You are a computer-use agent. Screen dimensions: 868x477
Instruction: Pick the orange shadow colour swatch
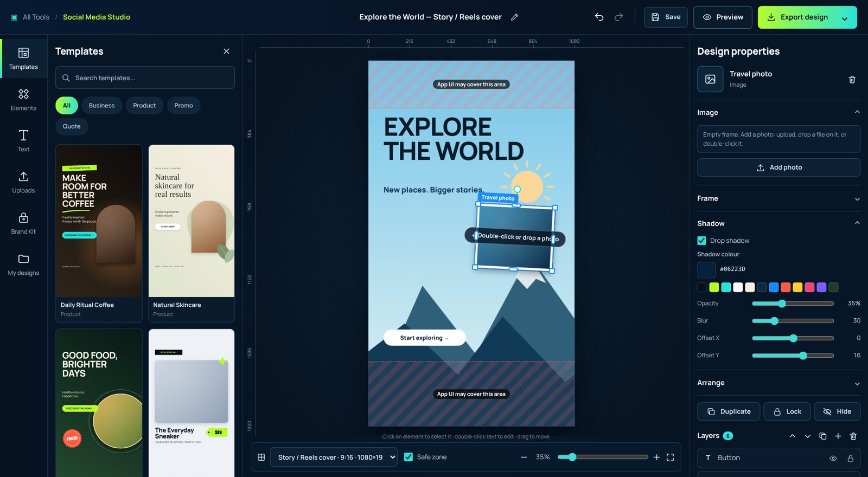point(786,287)
